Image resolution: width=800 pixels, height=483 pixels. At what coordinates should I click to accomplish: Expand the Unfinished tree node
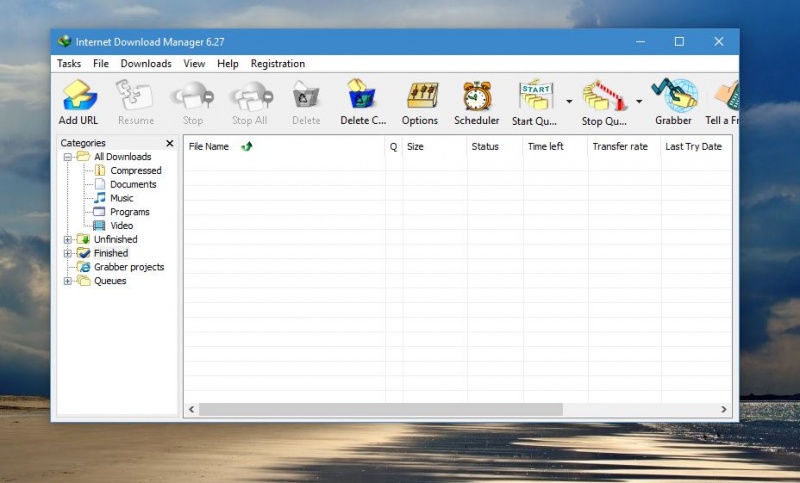click(68, 240)
